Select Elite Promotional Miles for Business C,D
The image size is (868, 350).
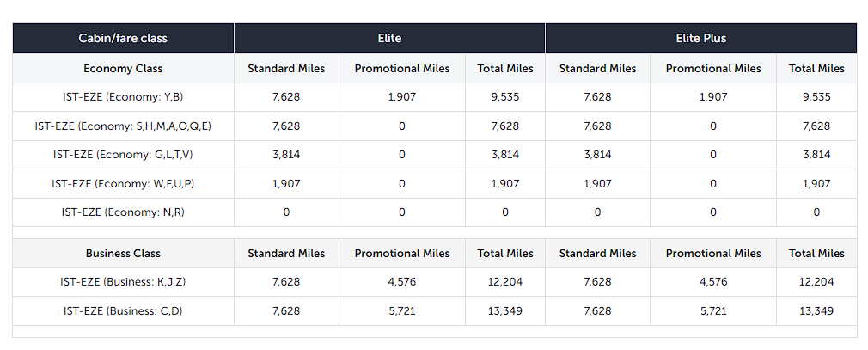click(402, 311)
